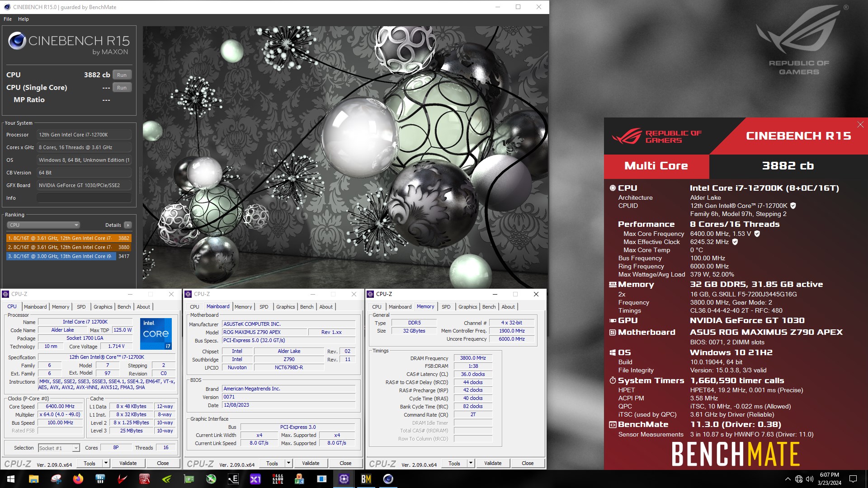
Task: Open the blue window taskbar app
Action: 322,479
